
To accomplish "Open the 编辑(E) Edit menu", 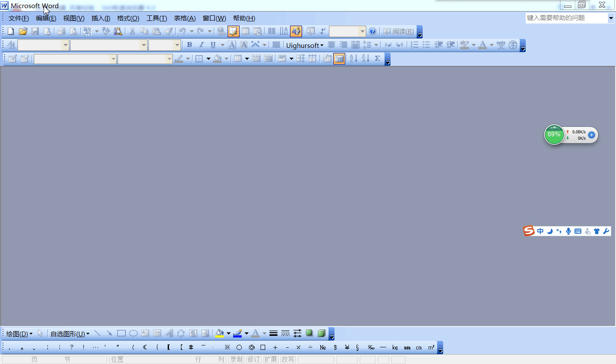I will tap(46, 18).
